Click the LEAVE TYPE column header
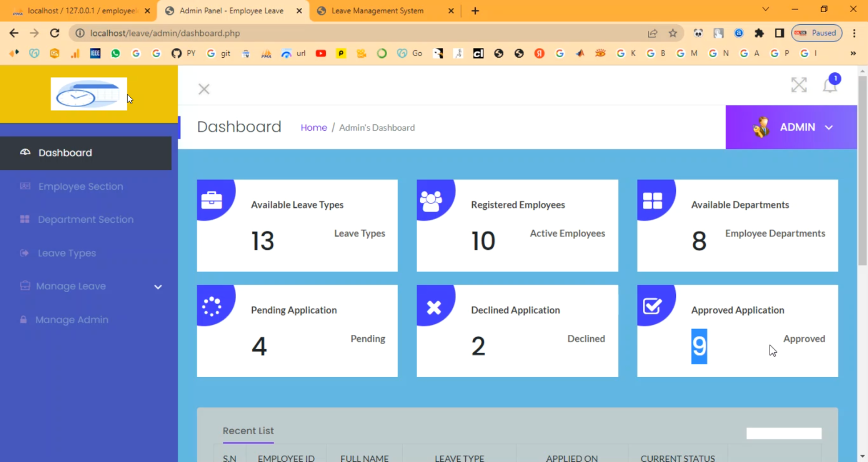The width and height of the screenshot is (868, 462). click(459, 458)
